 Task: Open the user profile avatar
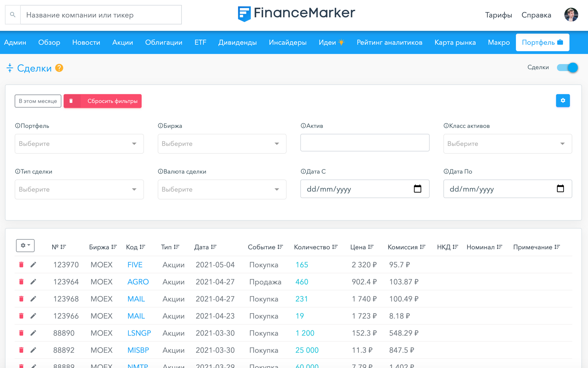point(571,15)
